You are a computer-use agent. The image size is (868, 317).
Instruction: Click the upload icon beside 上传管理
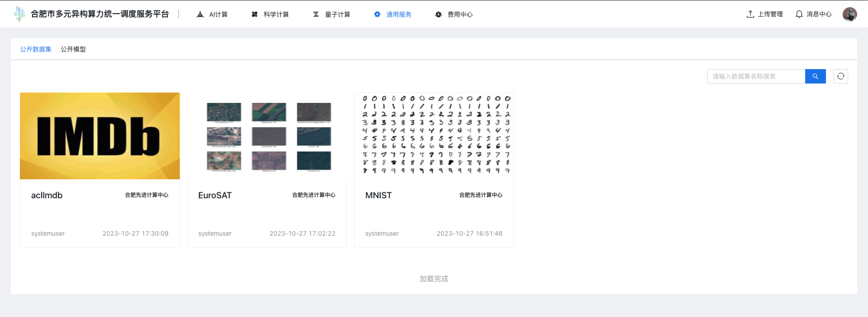750,14
